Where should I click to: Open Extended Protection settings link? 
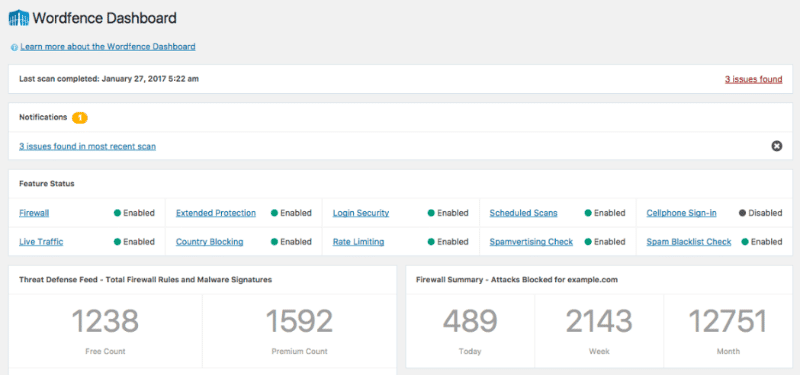[216, 213]
